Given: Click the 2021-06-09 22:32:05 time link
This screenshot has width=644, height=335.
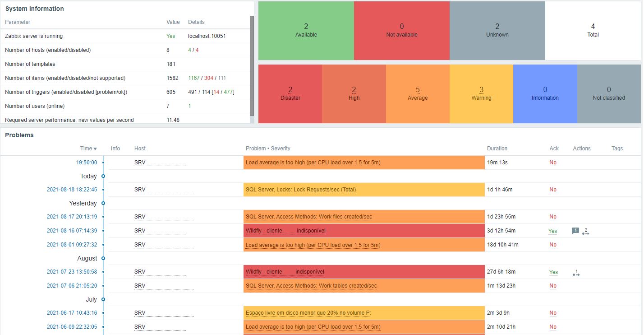Looking at the screenshot, I should point(72,327).
